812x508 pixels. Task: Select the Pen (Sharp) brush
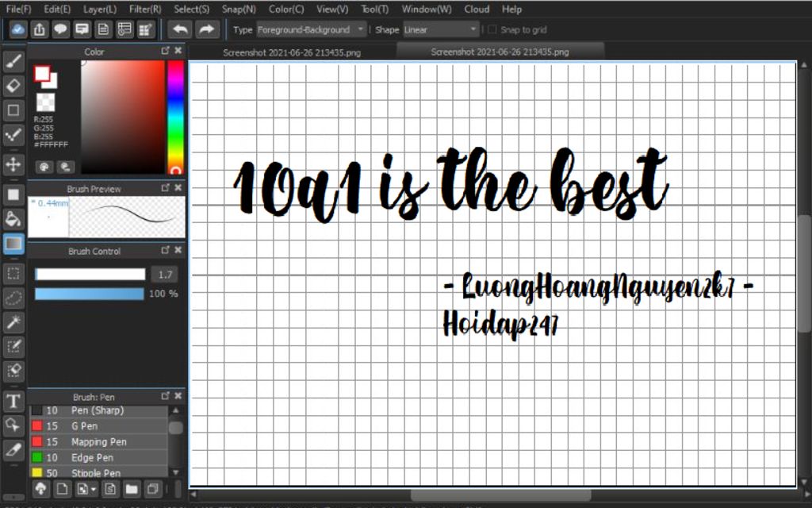coord(99,410)
